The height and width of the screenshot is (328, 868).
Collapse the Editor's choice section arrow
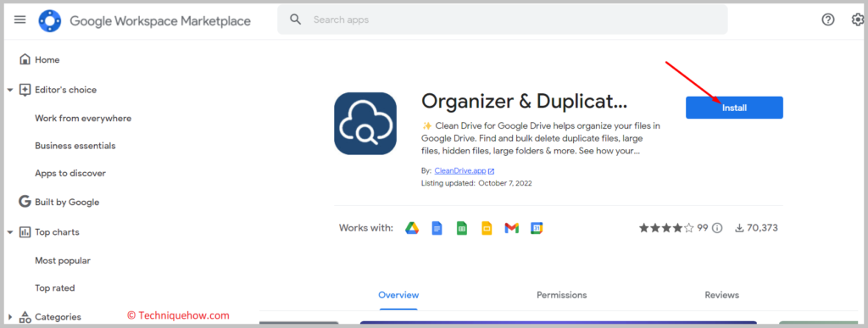10,90
